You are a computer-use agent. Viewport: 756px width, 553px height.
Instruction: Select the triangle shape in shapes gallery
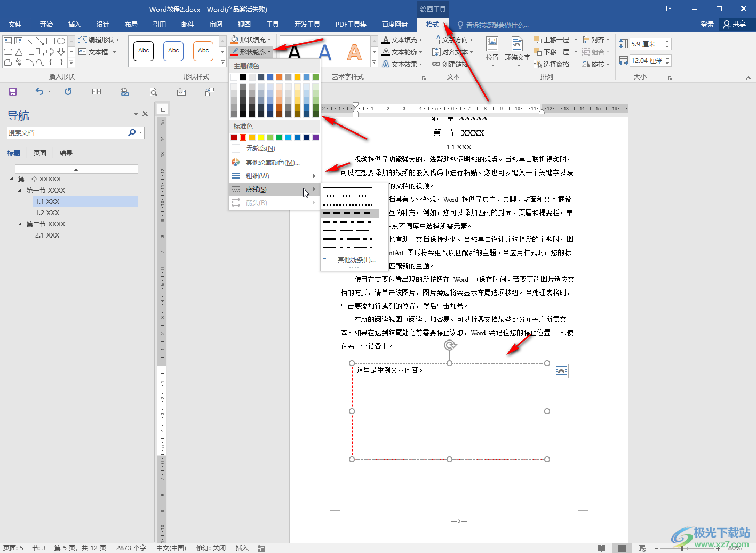[x=19, y=52]
